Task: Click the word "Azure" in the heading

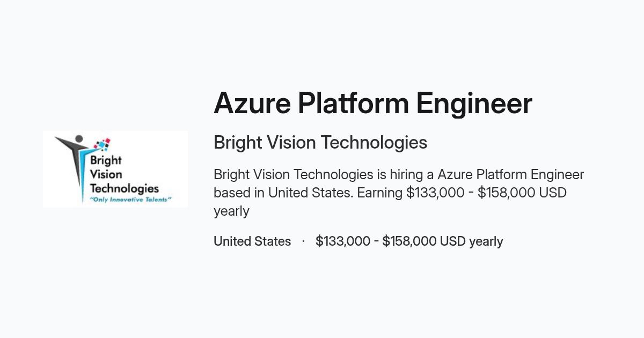Action: tap(252, 104)
